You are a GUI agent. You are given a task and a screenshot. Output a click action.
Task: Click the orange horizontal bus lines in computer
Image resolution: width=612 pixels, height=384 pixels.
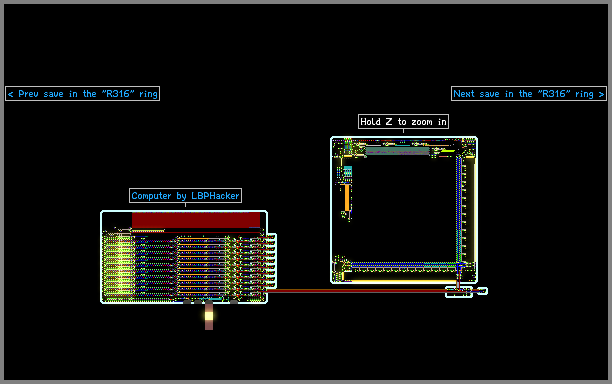pos(202,266)
